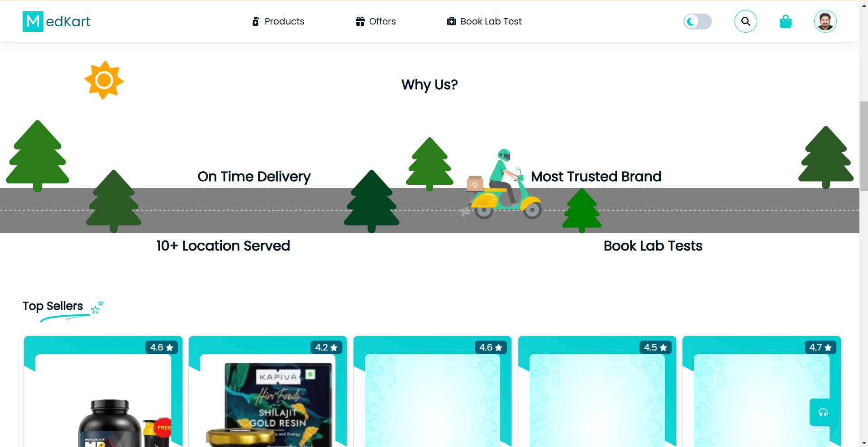
Task: Click the 4.7 star rating badge
Action: pos(820,347)
